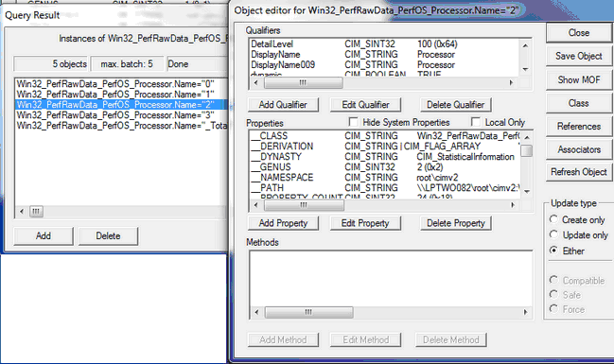The image size is (614, 364).
Task: Click Add in Query Result window
Action: [44, 236]
